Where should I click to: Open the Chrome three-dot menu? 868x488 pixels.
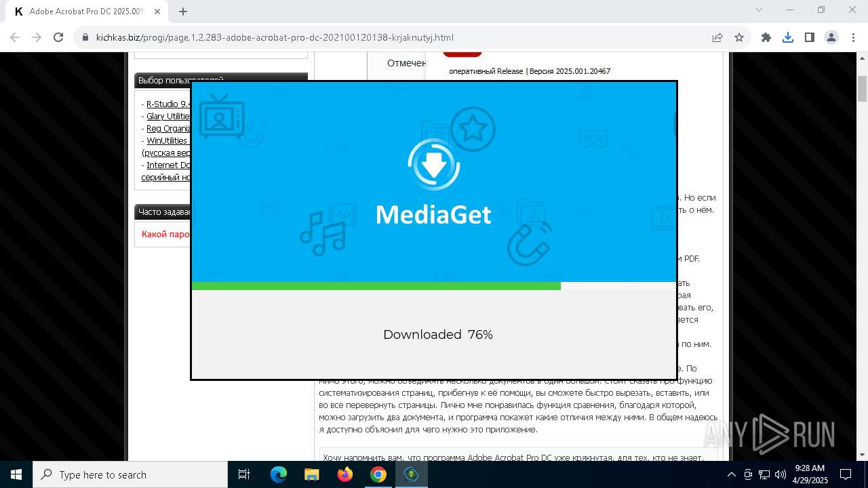click(x=852, y=37)
